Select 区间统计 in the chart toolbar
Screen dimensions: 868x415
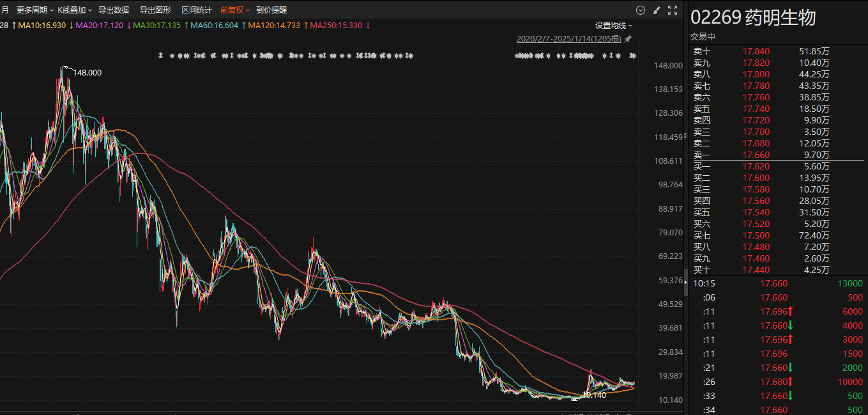196,10
